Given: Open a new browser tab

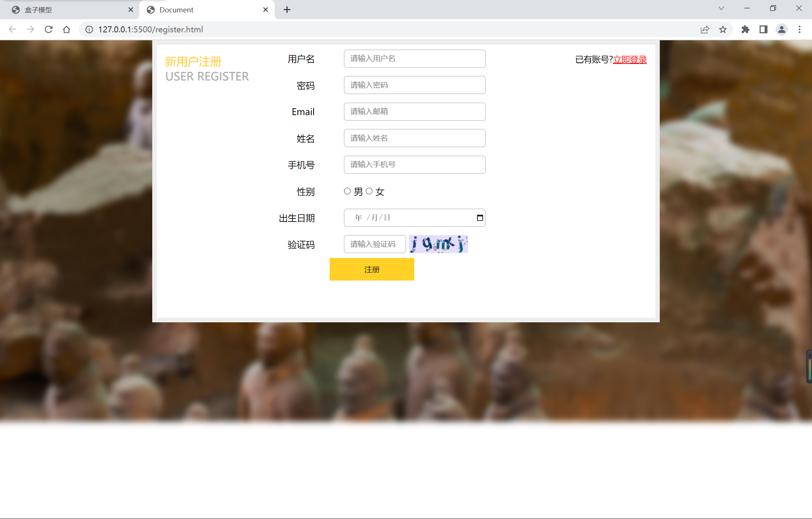Looking at the screenshot, I should pyautogui.click(x=287, y=10).
